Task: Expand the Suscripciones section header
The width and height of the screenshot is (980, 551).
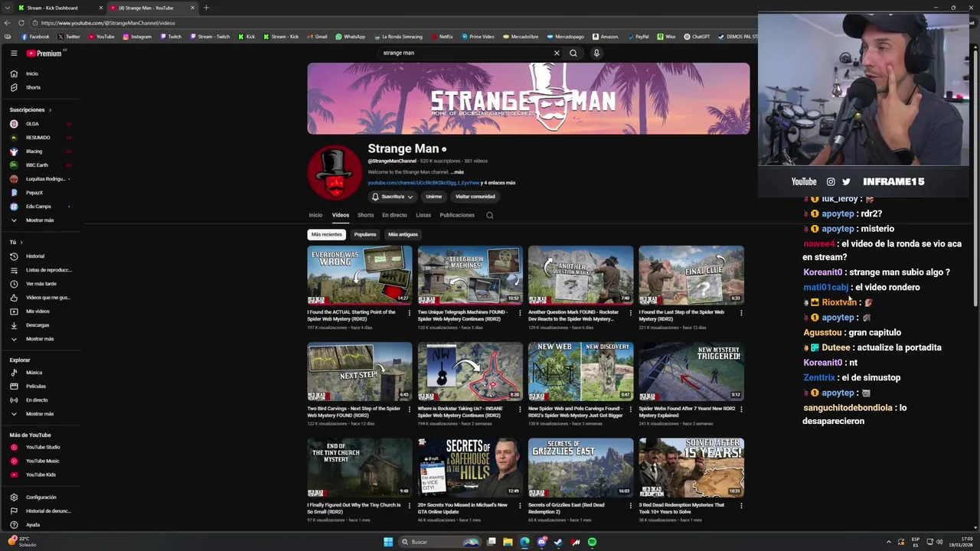Action: 31,110
